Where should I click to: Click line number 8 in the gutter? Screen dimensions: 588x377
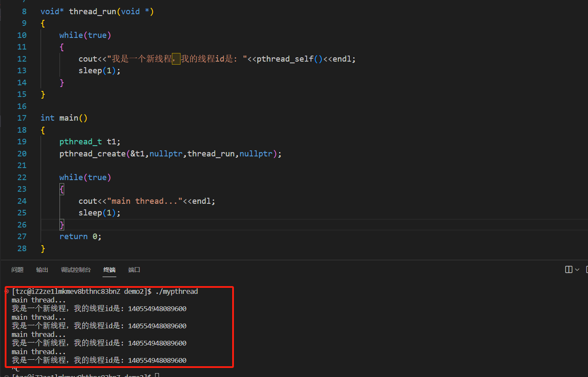coord(24,12)
